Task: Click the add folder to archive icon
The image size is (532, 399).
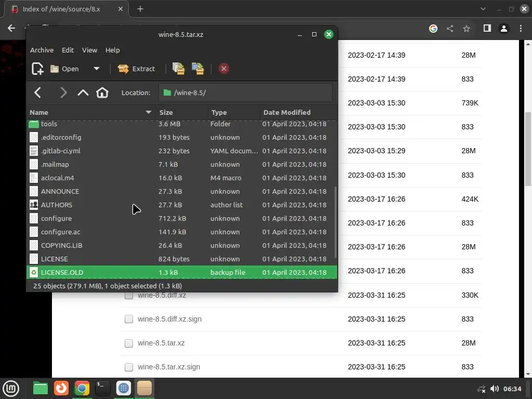Action: [x=198, y=69]
